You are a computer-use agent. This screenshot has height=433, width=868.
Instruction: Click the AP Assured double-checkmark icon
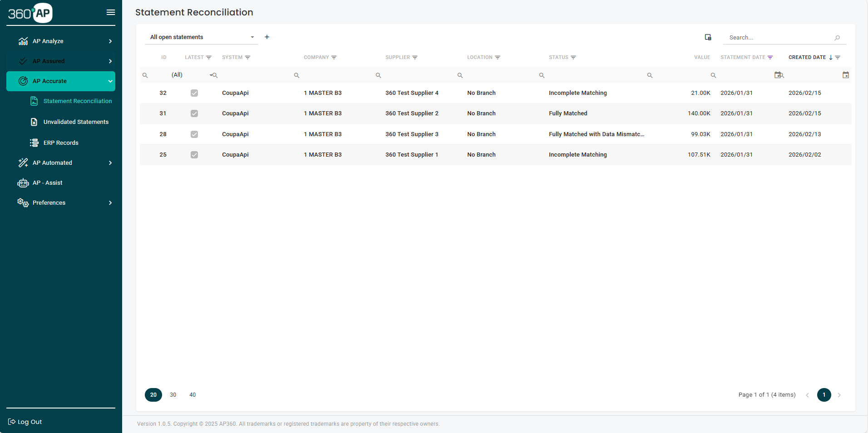[x=23, y=61]
